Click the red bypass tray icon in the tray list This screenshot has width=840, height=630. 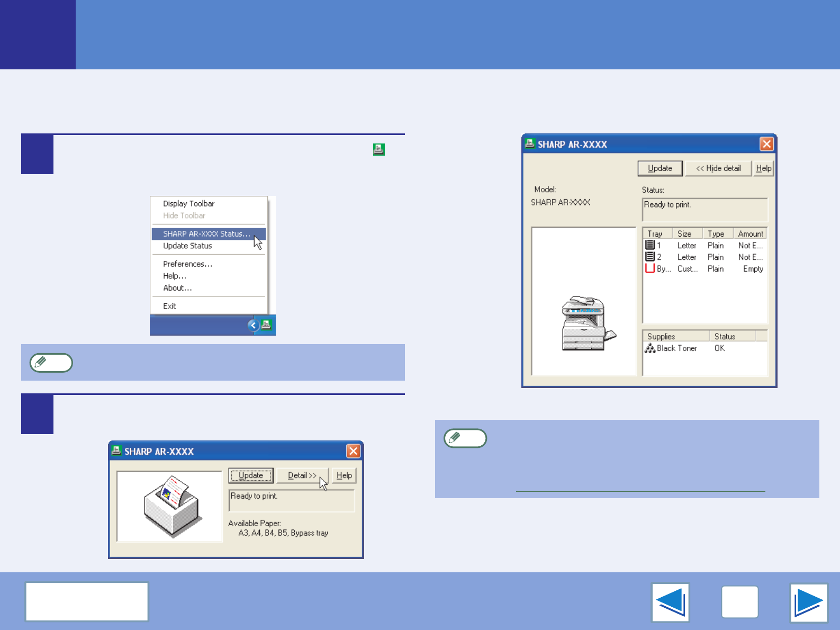pos(650,268)
